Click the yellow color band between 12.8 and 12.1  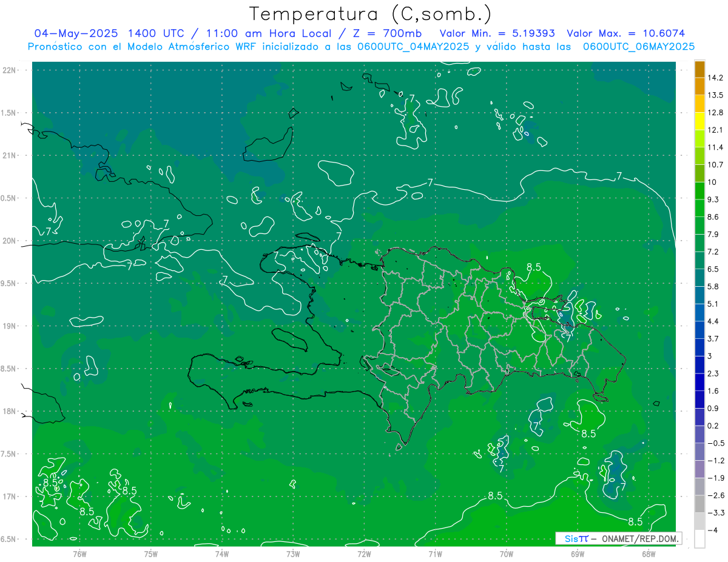699,121
